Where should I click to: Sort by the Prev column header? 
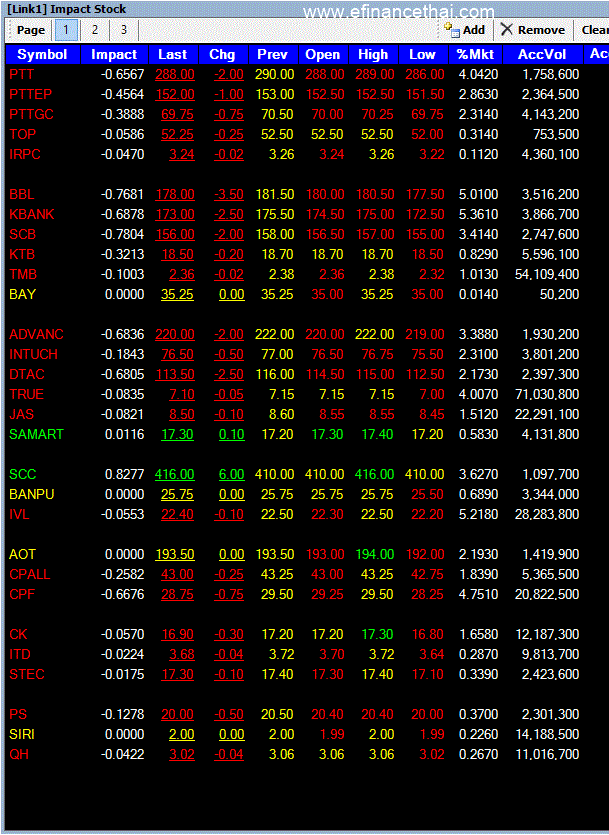click(272, 54)
